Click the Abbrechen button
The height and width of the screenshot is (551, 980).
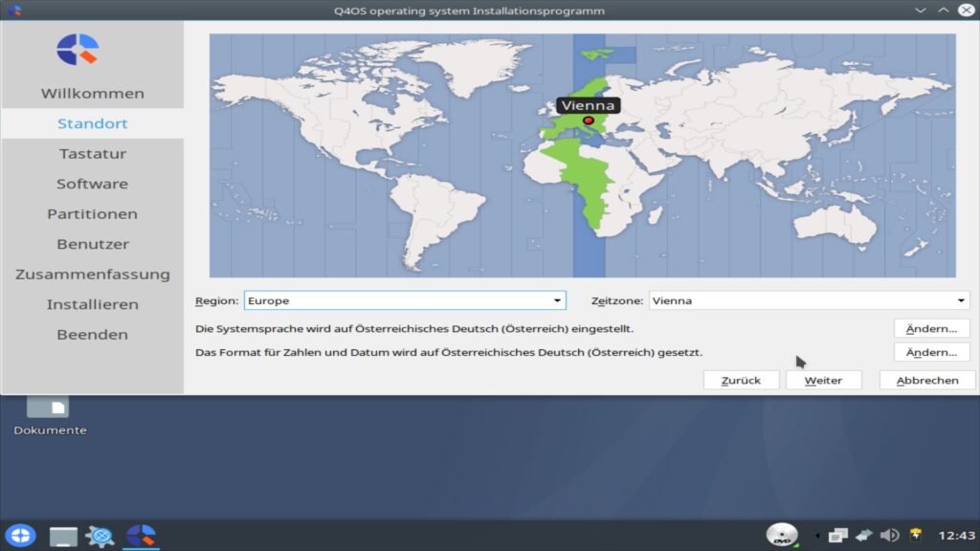point(926,381)
